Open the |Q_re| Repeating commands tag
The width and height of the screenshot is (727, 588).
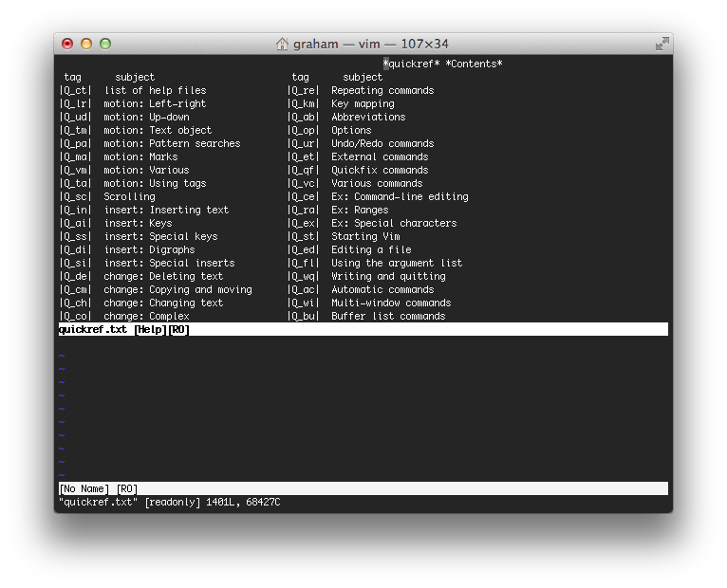coord(303,91)
